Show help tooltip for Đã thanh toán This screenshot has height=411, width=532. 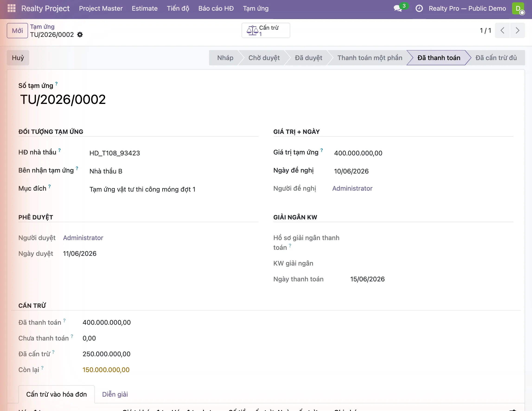(64, 320)
